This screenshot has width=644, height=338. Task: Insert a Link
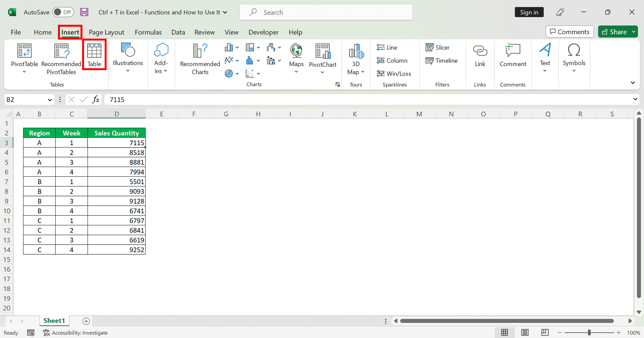click(x=480, y=56)
